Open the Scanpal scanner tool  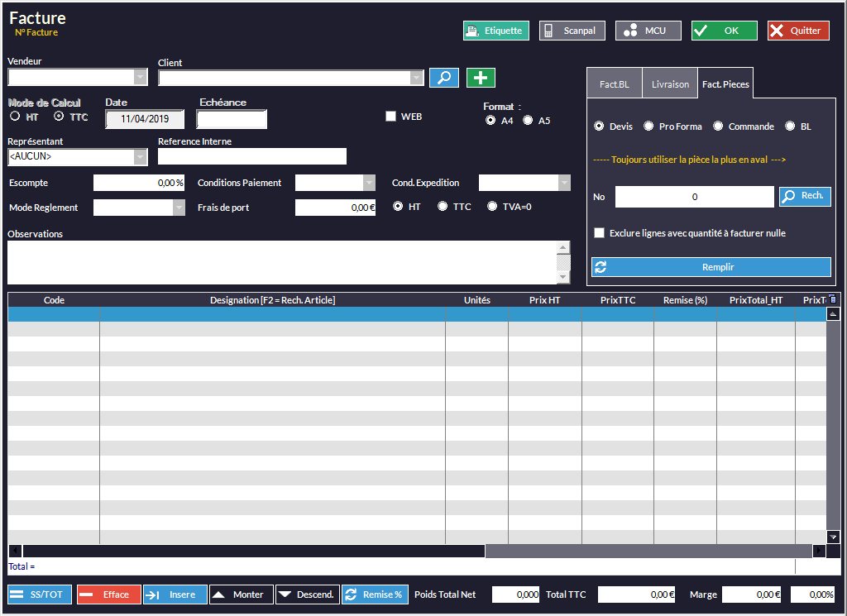(572, 31)
